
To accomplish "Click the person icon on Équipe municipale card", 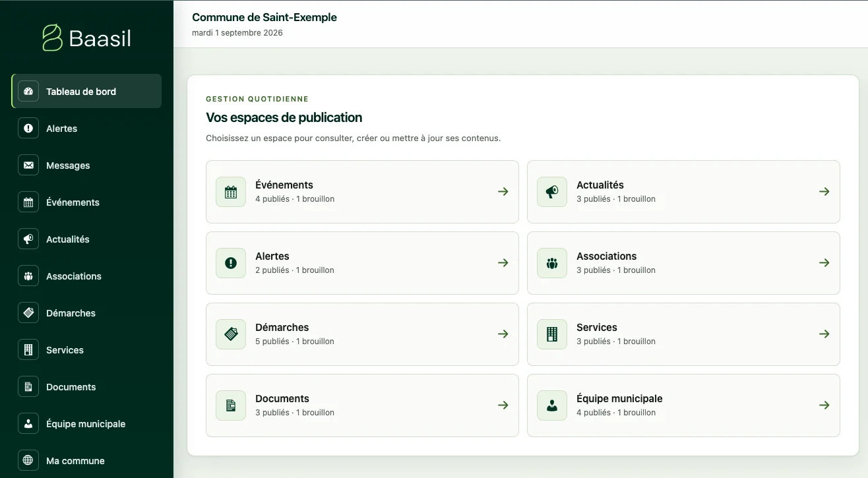I will click(x=552, y=405).
